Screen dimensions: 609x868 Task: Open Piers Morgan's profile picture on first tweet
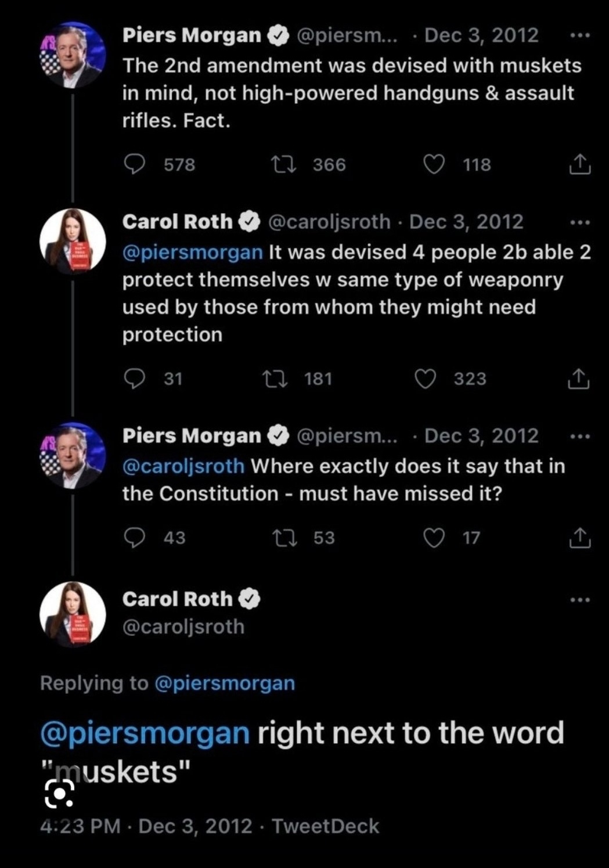pyautogui.click(x=72, y=56)
